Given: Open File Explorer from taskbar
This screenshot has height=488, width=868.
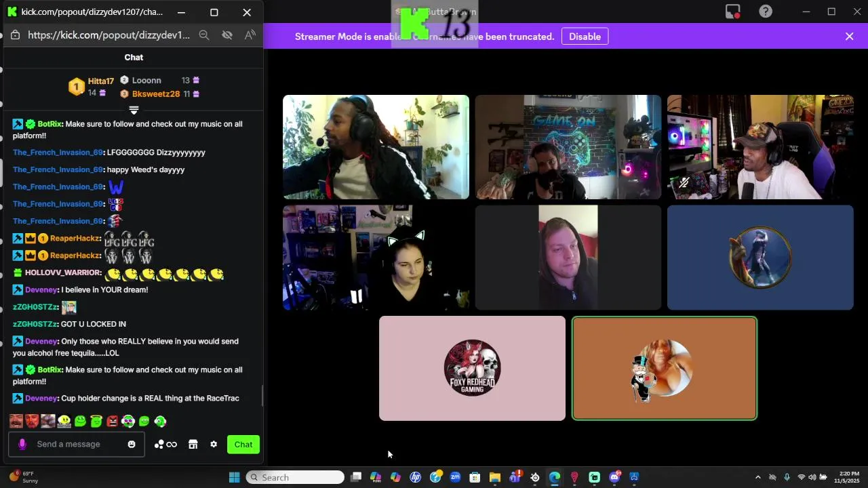Looking at the screenshot, I should tap(494, 477).
